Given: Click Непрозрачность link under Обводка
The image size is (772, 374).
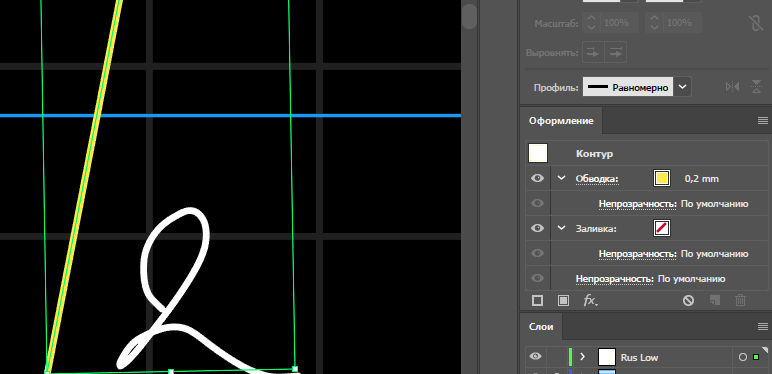Looking at the screenshot, I should 638,204.
